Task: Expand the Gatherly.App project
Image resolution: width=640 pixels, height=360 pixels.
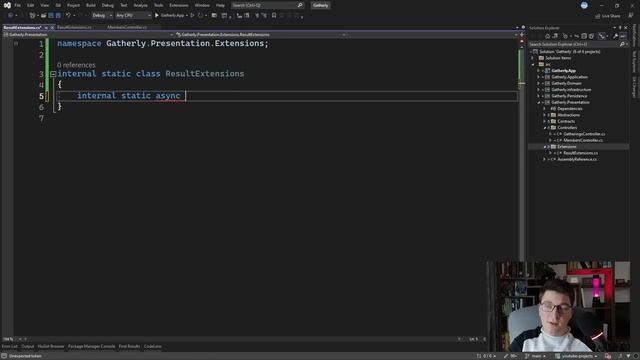Action: pos(538,71)
